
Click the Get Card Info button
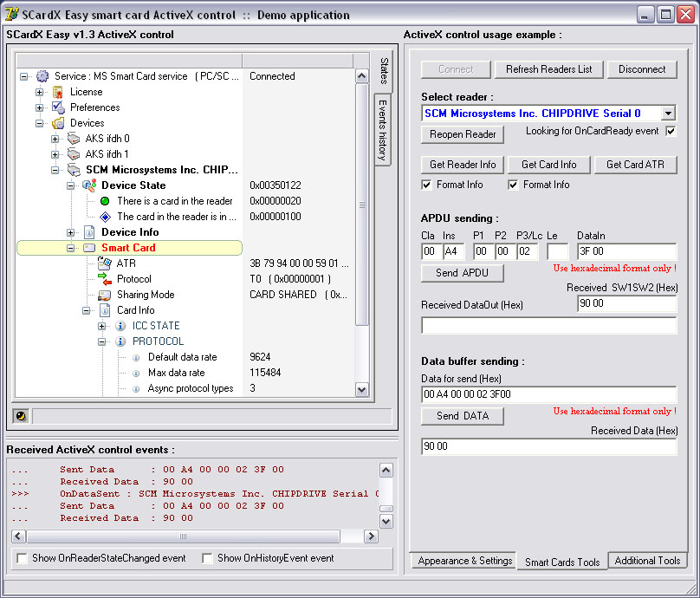click(x=548, y=165)
